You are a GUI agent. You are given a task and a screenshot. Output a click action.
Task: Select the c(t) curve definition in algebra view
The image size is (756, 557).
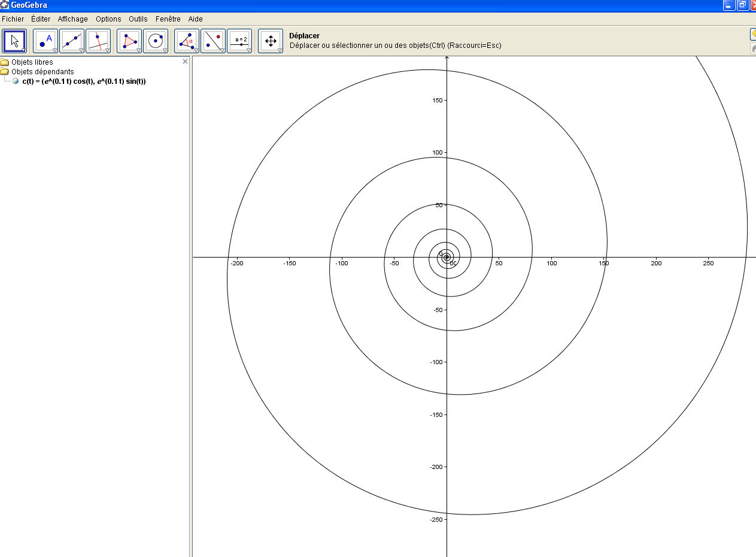click(x=84, y=81)
